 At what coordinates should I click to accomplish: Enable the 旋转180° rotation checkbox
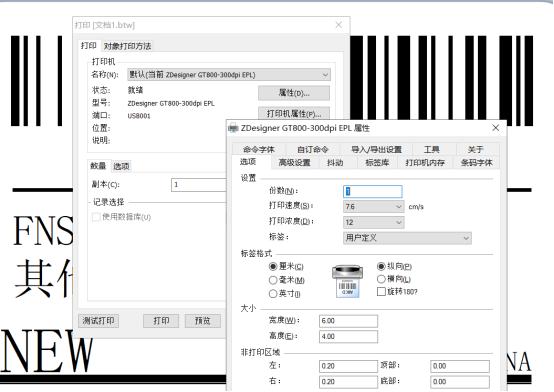click(381, 292)
